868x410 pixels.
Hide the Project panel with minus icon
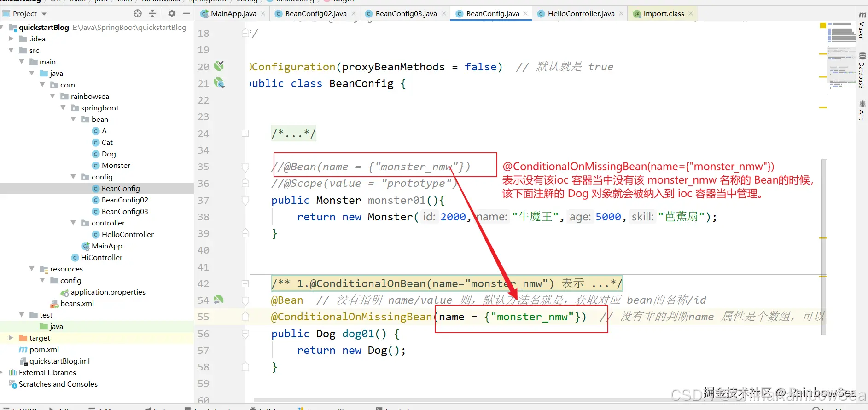point(186,13)
